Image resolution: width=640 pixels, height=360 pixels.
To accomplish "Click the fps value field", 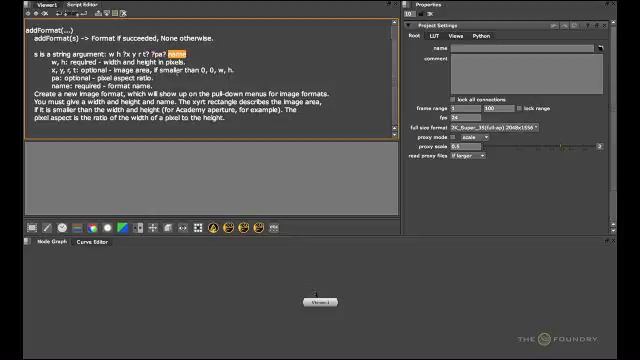I will [x=466, y=118].
